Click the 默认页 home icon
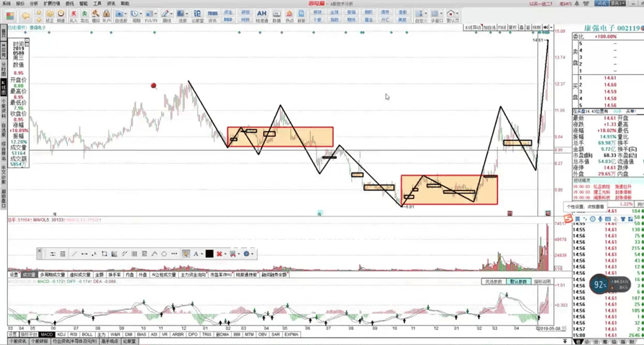Viewport: 644px width, 345px height. tap(452, 15)
